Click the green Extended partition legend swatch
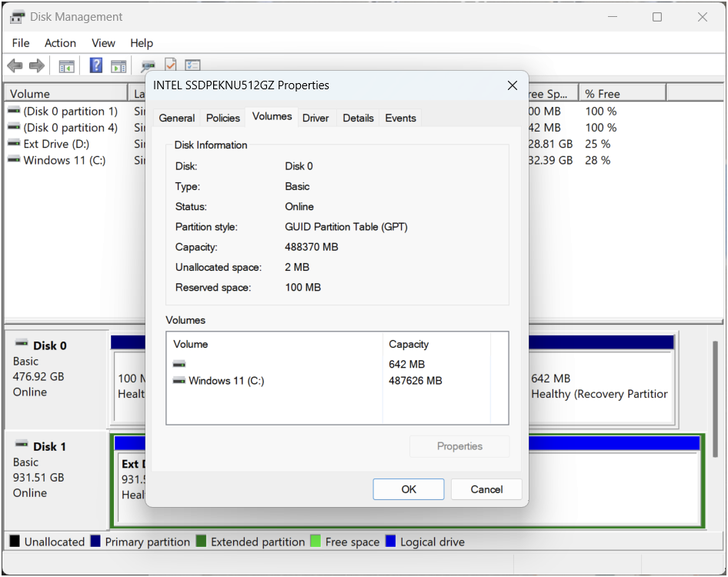The height and width of the screenshot is (577, 728). (201, 542)
